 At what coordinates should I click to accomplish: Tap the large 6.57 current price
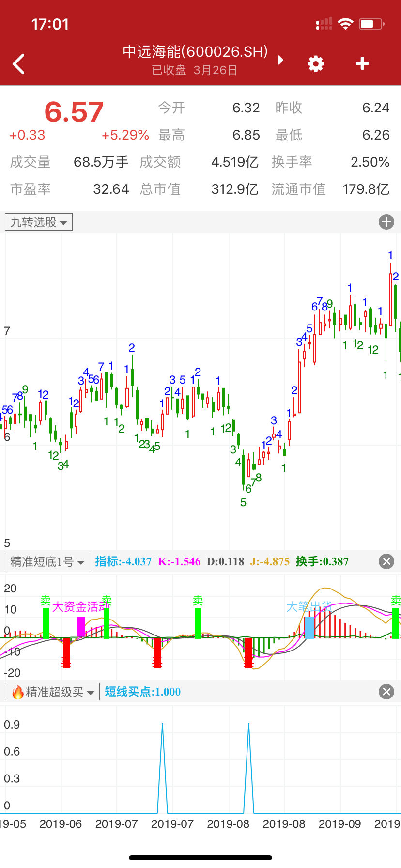tap(74, 112)
